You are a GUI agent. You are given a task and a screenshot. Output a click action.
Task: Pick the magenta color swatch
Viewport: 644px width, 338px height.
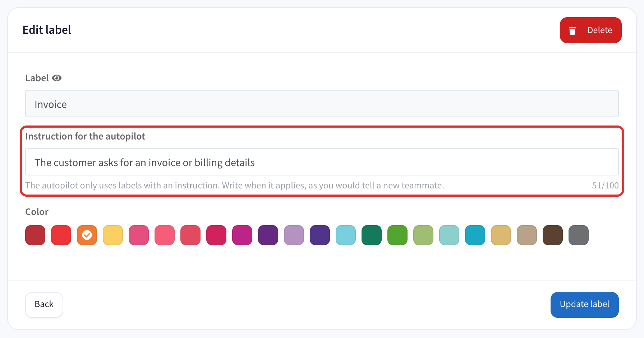point(242,235)
